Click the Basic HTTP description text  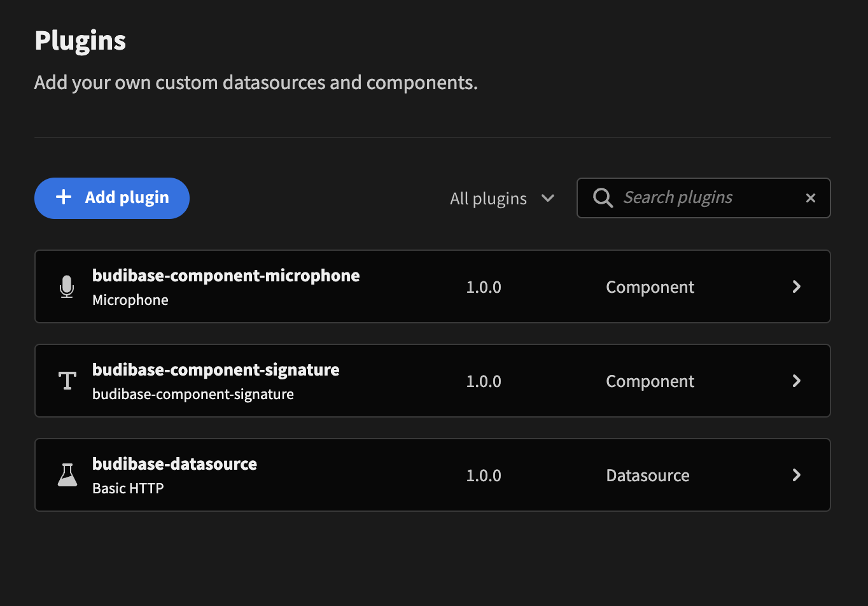point(128,488)
